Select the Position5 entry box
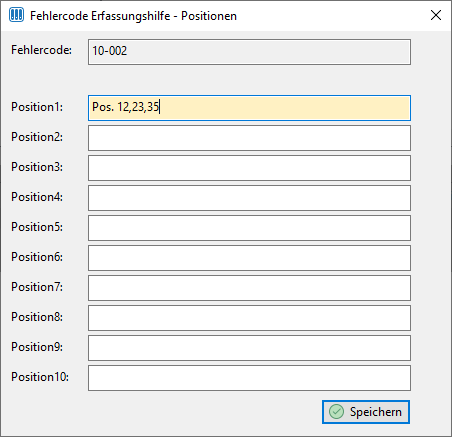 click(x=249, y=228)
